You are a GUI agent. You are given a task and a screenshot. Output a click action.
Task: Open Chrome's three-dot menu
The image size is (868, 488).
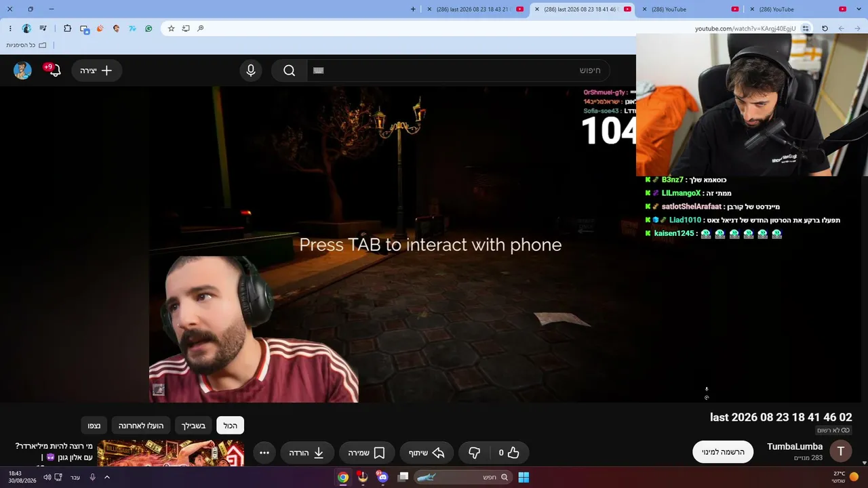click(x=10, y=28)
